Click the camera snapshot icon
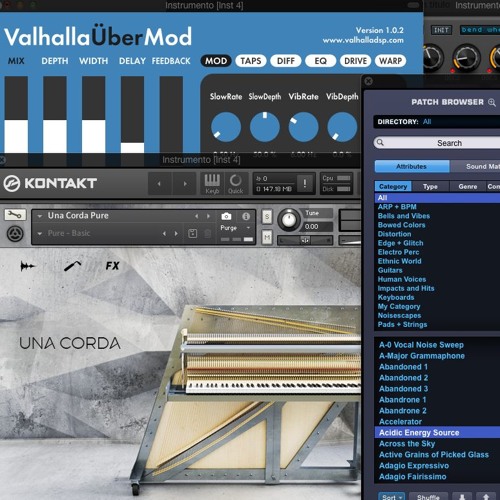Screen dimensions: 500x500 click(x=226, y=216)
